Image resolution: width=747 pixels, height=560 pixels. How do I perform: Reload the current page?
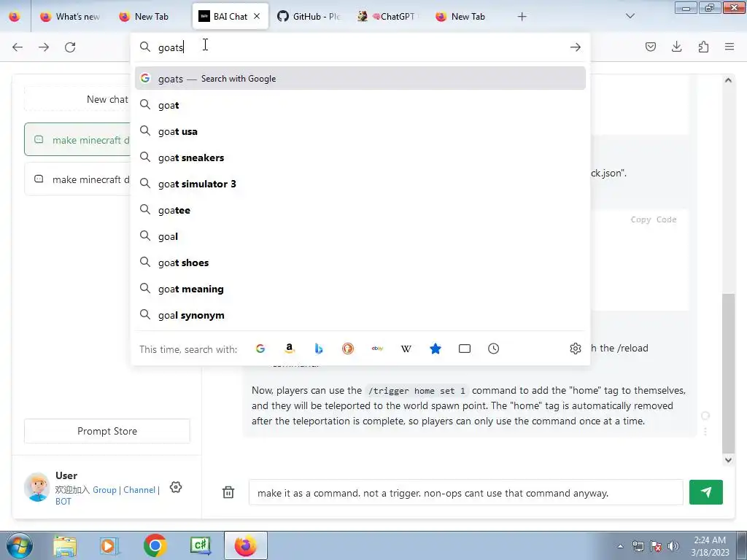coord(70,47)
